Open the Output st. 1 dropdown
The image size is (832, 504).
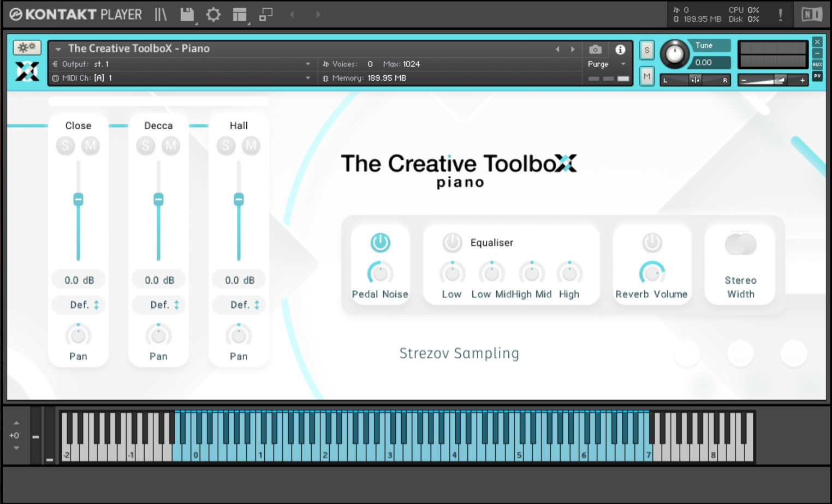(x=308, y=64)
